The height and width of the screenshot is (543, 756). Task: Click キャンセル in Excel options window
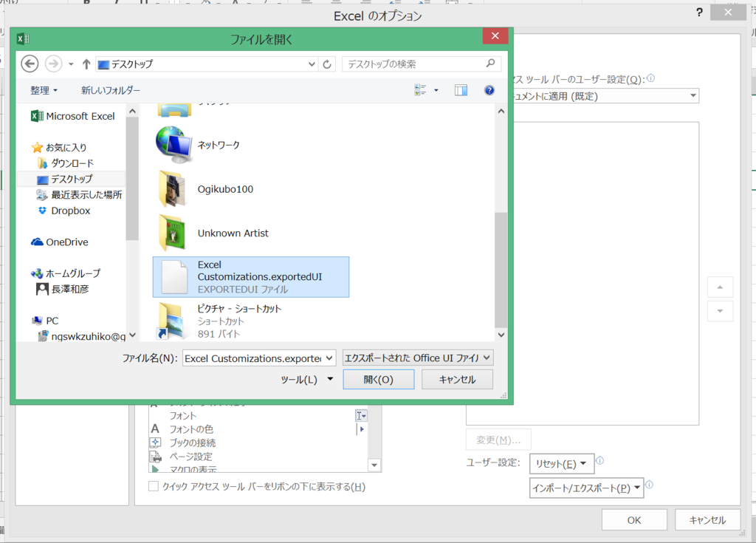707,520
